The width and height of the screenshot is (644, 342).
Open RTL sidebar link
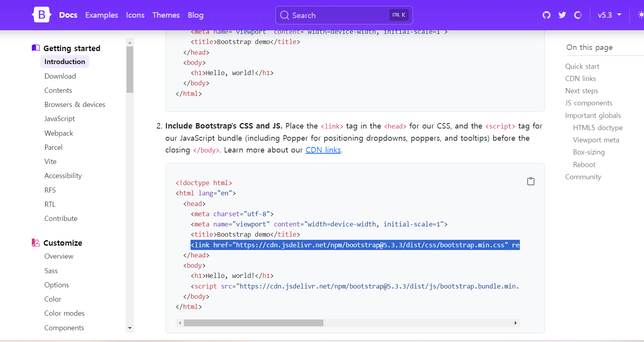pos(50,204)
